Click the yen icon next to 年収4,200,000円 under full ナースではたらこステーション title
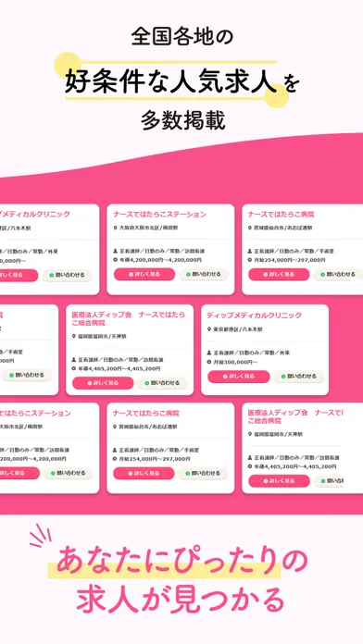Viewport: 363px width, 644px height. click(x=116, y=260)
